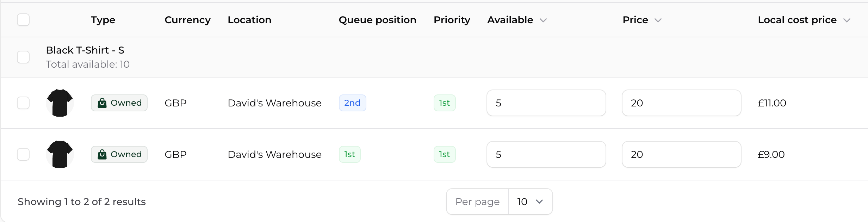Viewport: 868px width, 222px height.
Task: Select the 2nd queue position badge
Action: point(352,103)
